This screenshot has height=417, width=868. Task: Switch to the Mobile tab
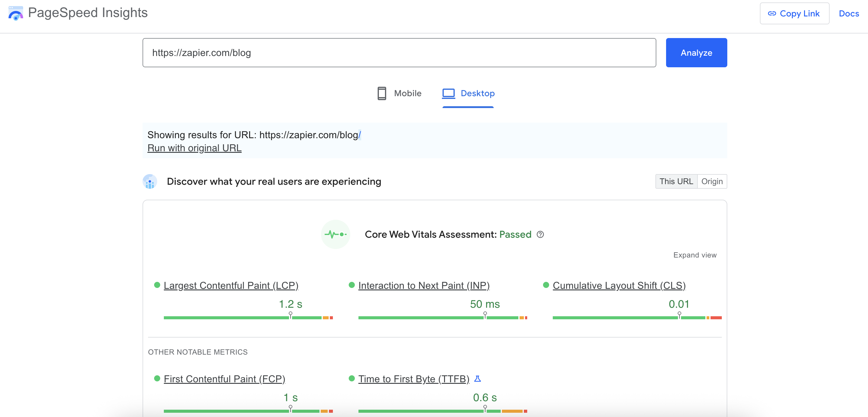pos(399,93)
